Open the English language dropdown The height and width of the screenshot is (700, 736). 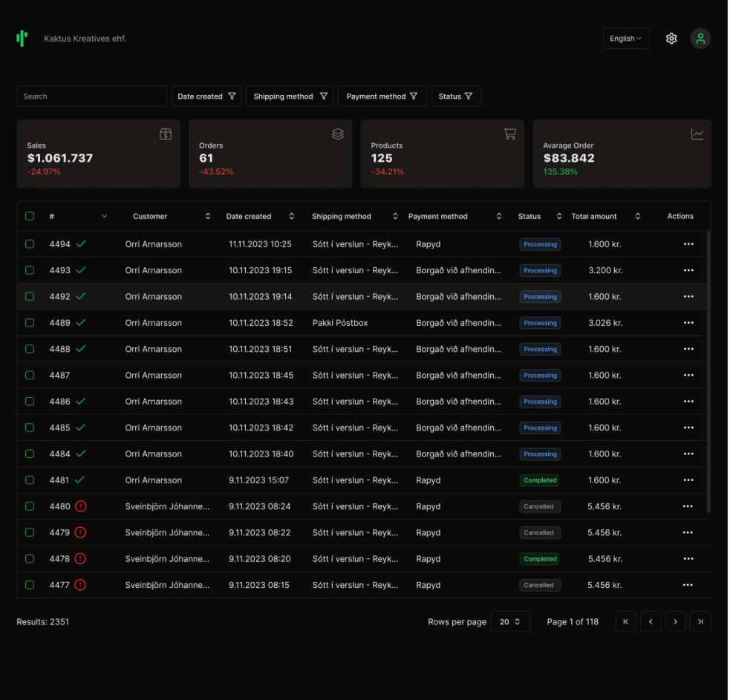626,39
